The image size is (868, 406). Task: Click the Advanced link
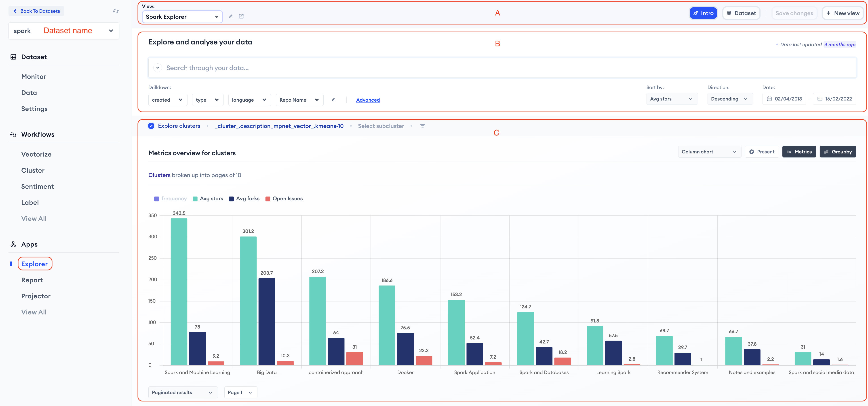(368, 100)
